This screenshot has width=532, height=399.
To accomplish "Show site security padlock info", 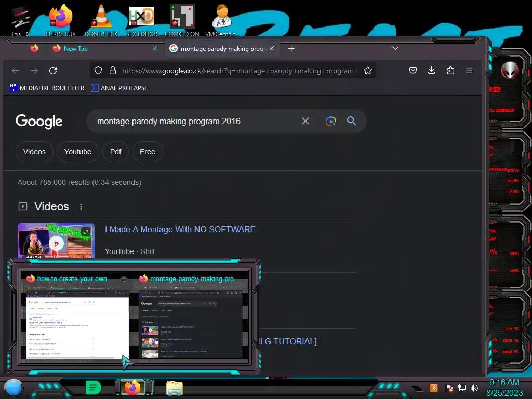I will click(x=113, y=71).
